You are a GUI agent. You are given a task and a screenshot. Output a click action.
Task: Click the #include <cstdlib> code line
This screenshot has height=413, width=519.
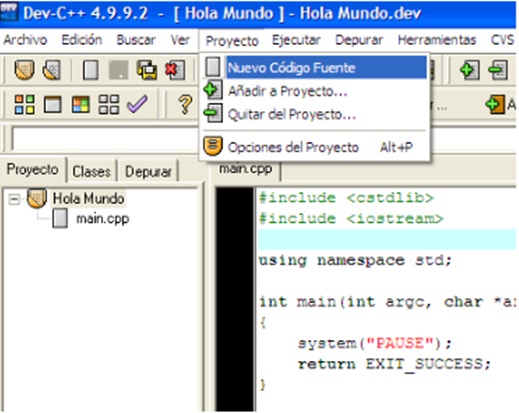click(346, 198)
